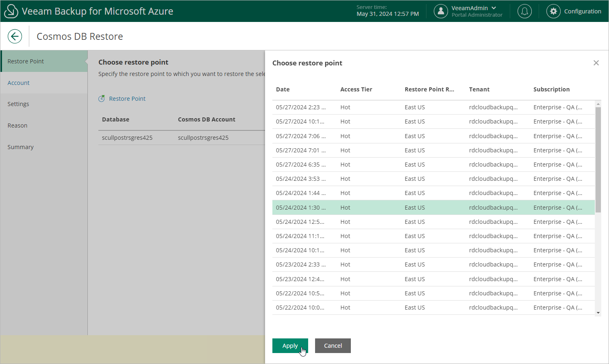Expand the VeeamAdmin account dropdown

(494, 8)
